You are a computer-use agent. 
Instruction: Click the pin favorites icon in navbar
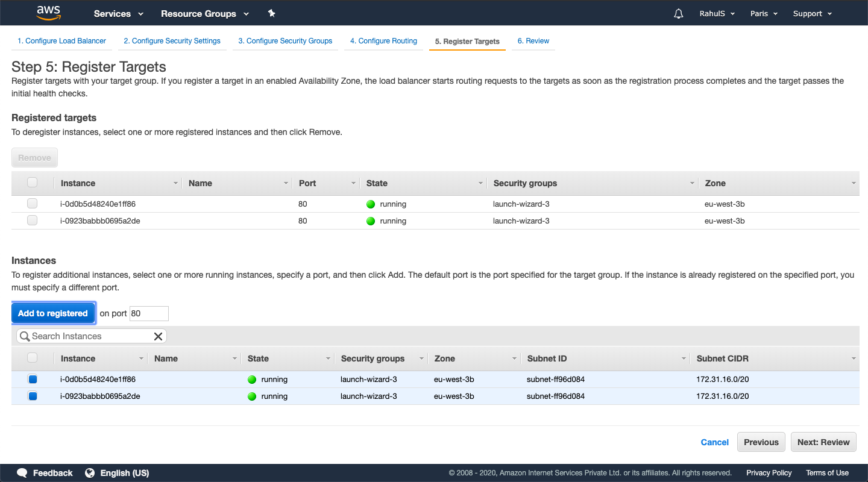coord(271,13)
